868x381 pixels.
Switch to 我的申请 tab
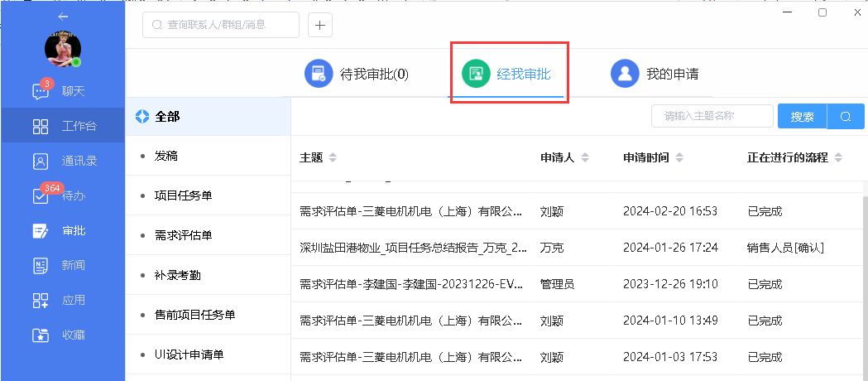(x=655, y=74)
